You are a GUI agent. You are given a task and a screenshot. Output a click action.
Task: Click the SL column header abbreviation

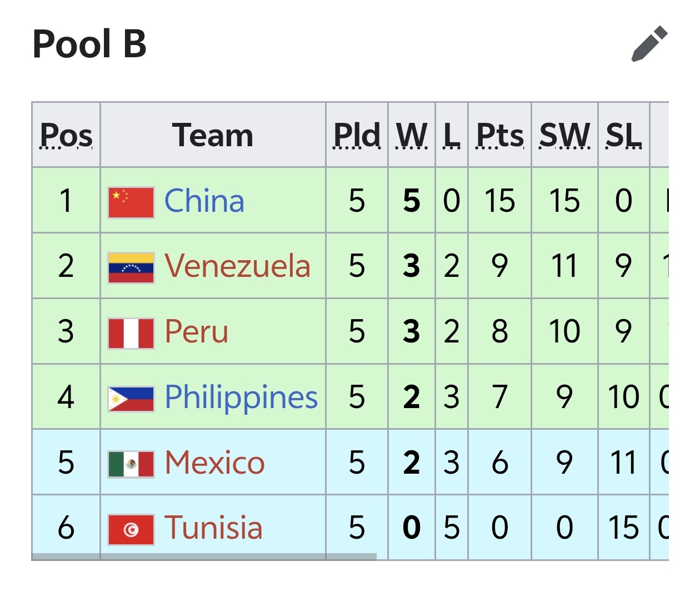(623, 136)
